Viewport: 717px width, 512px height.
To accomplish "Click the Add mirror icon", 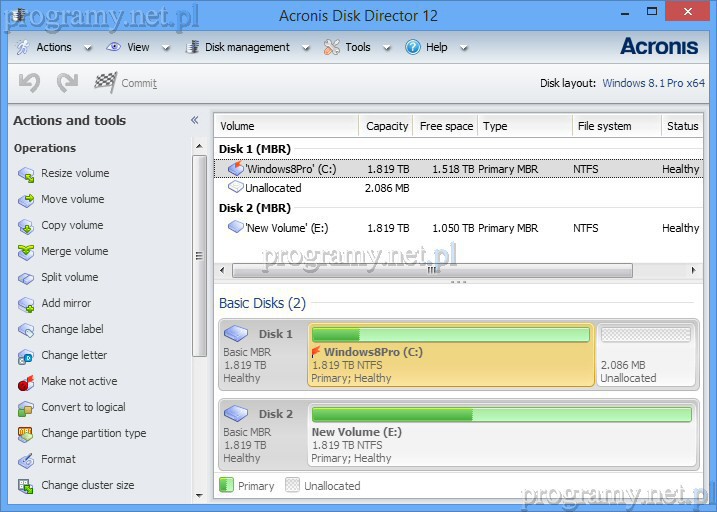I will pos(26,304).
